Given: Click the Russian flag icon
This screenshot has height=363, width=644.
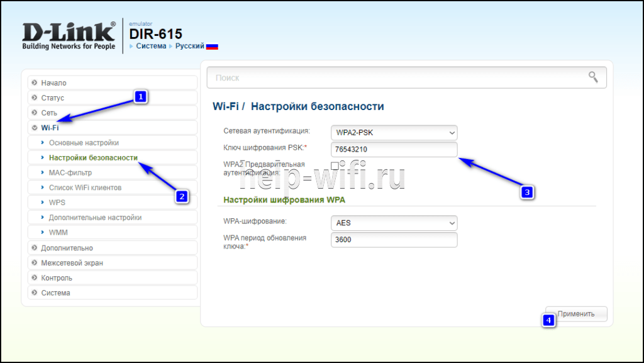Looking at the screenshot, I should [212, 47].
